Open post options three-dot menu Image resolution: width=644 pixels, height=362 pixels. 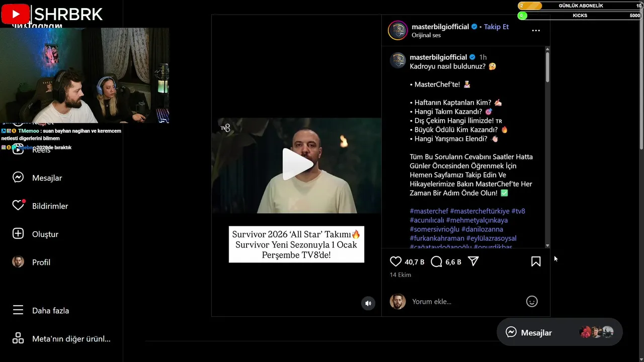(536, 31)
